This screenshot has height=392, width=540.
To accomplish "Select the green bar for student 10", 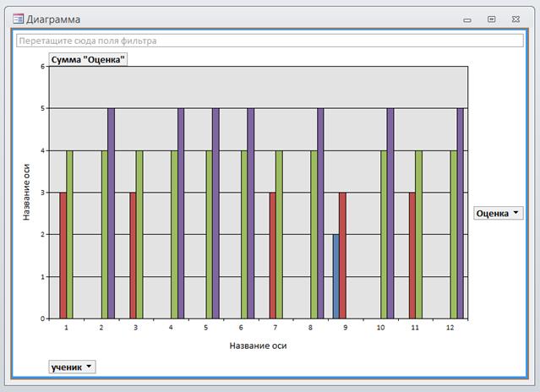I will [384, 234].
